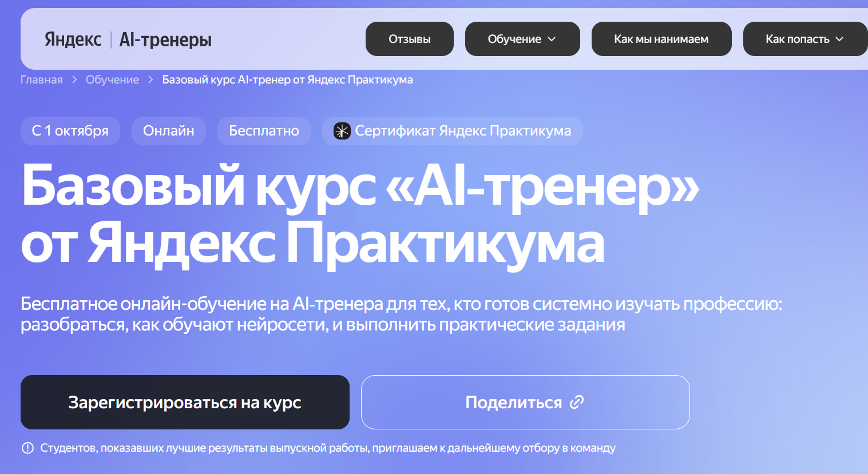This screenshot has width=868, height=474.
Task: Click the exclamation info icon near the bottom note
Action: (27, 448)
